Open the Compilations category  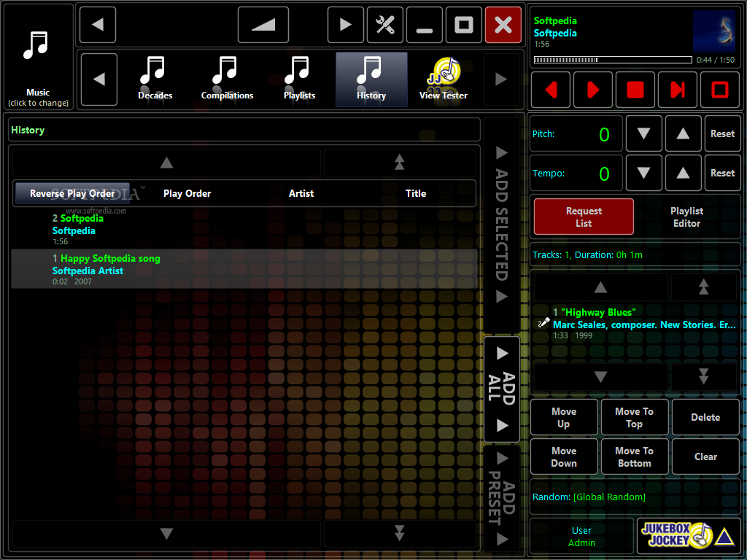point(228,79)
